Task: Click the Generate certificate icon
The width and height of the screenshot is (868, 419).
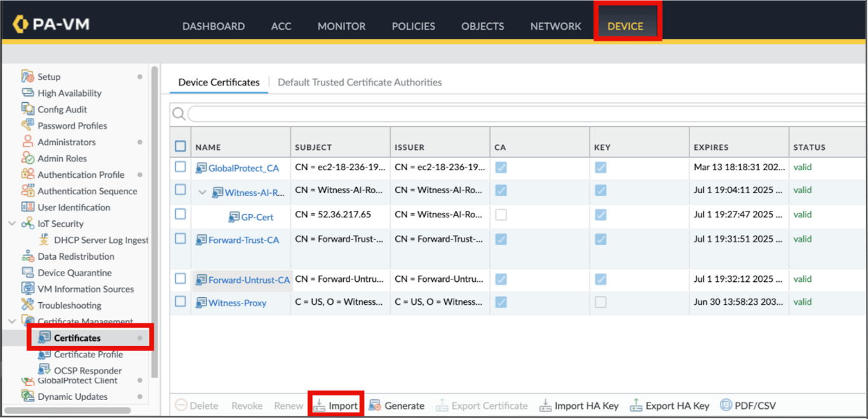Action: (x=375, y=406)
